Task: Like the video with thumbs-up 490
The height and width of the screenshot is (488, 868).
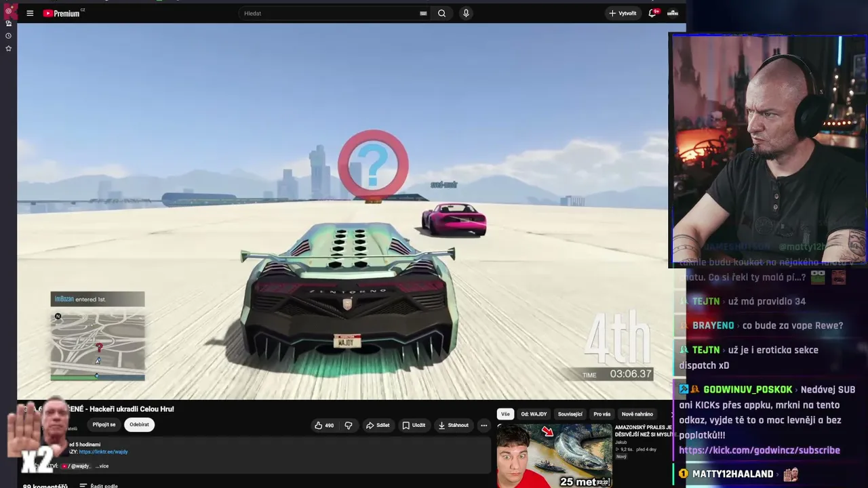Action: 324,426
